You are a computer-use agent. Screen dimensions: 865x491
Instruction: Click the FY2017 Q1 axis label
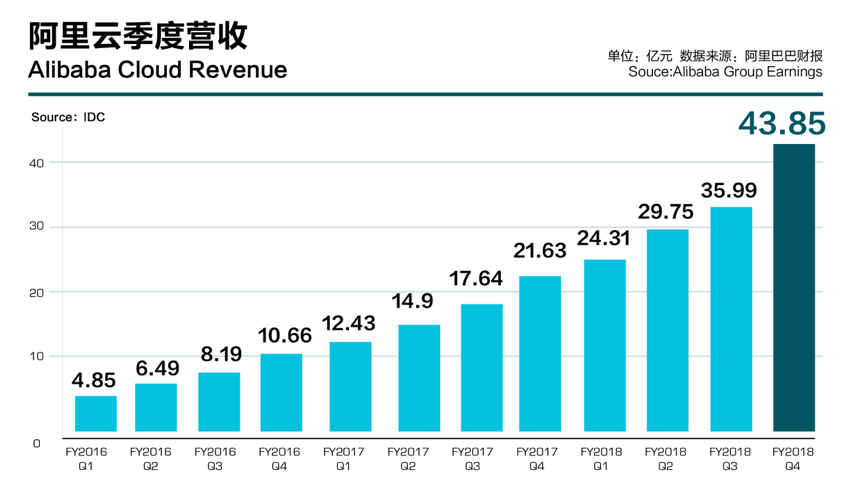pyautogui.click(x=344, y=459)
